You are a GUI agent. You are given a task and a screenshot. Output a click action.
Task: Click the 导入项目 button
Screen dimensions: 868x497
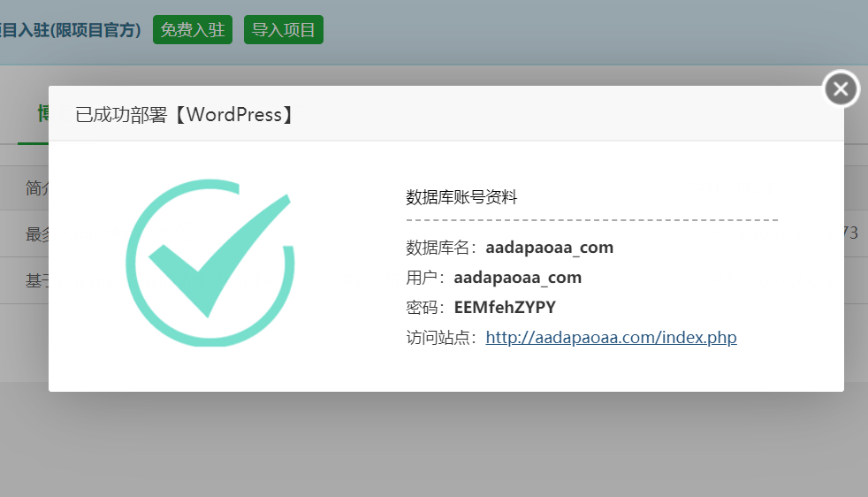[x=284, y=30]
